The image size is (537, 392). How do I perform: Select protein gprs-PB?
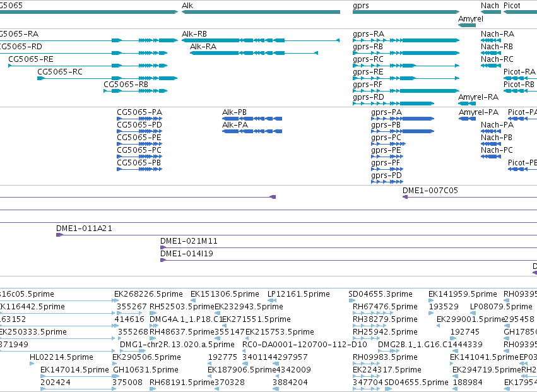(x=403, y=131)
